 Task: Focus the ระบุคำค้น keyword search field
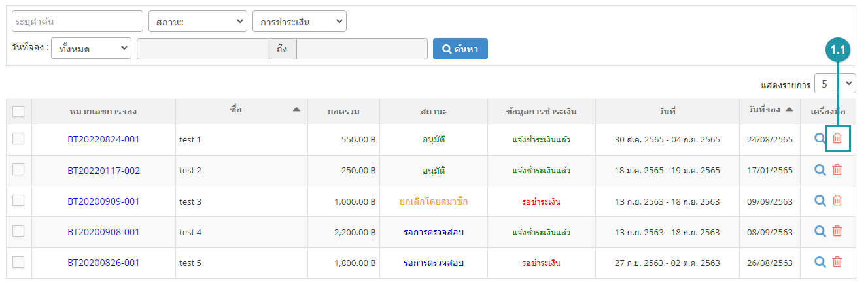[77, 22]
